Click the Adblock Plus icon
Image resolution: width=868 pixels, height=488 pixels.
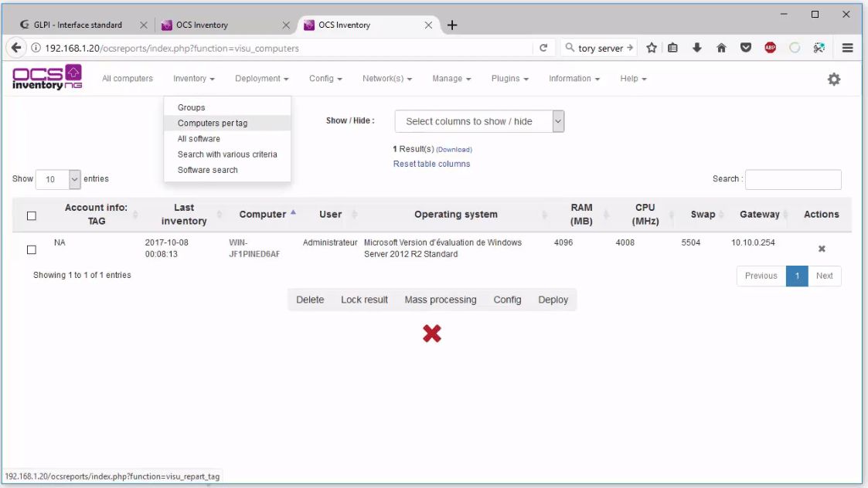pos(770,48)
